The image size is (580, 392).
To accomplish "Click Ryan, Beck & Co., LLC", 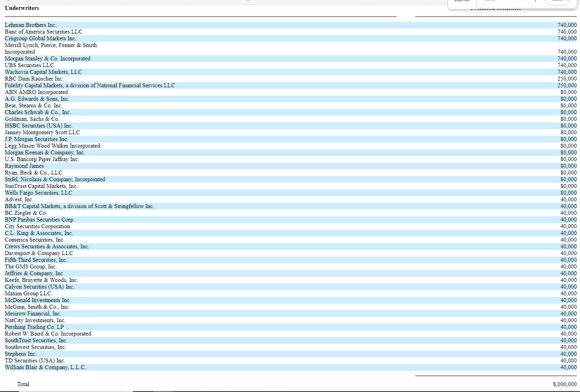I will pos(33,173).
